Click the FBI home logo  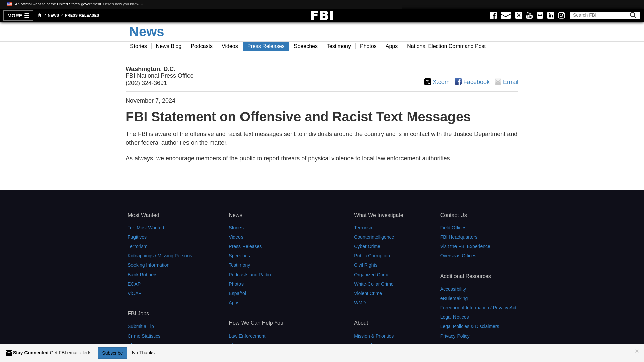(x=322, y=15)
